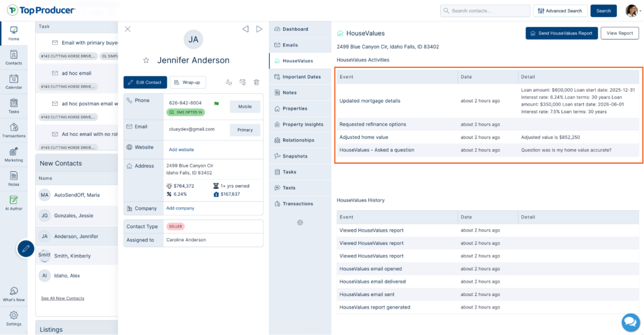Open the Primary email type dropdown

pyautogui.click(x=245, y=130)
